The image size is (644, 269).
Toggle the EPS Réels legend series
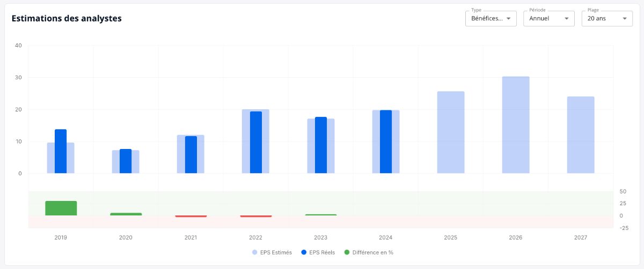(318, 252)
